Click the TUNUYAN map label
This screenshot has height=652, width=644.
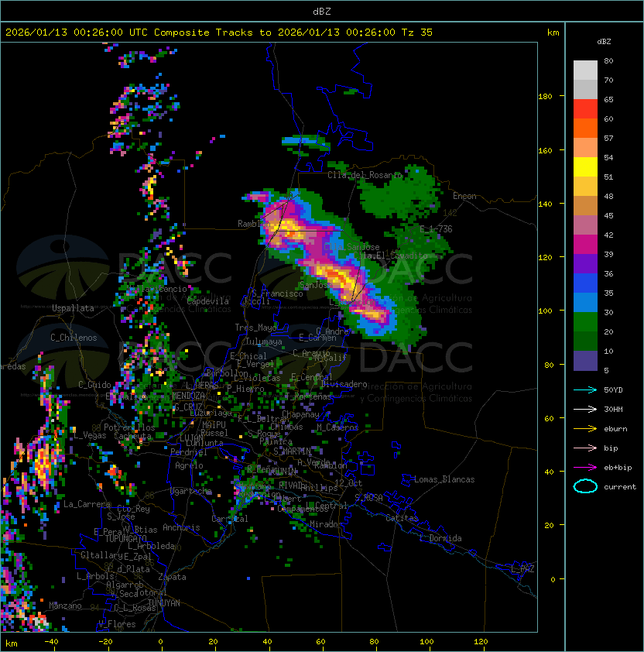tap(164, 603)
